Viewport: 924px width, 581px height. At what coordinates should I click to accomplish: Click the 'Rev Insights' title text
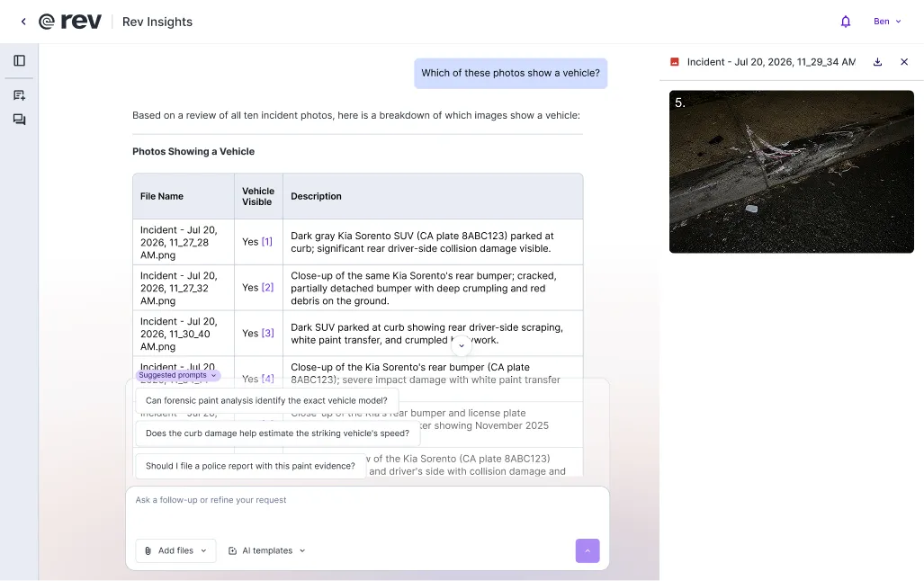pos(157,22)
